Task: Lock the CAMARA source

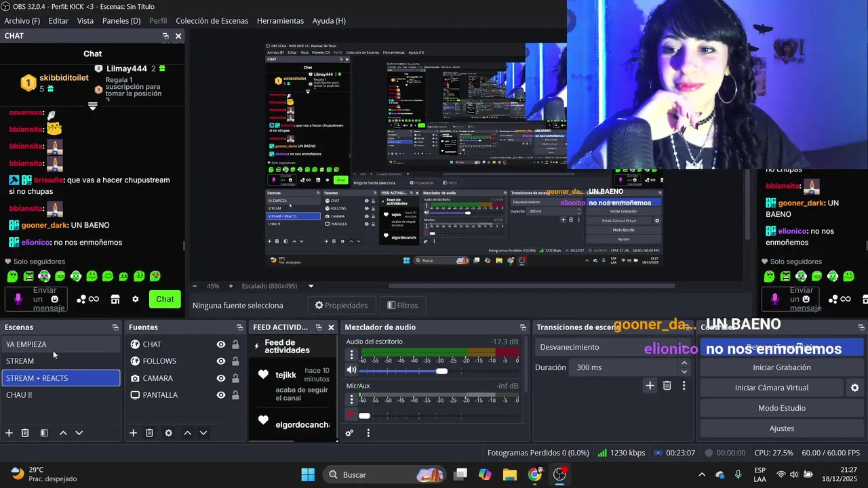Action: (235, 378)
